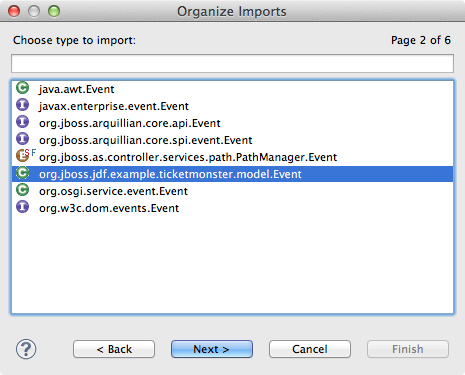Click the enum icon for PathManager.Event
Viewport: 465px width, 375px height.
pyautogui.click(x=23, y=156)
